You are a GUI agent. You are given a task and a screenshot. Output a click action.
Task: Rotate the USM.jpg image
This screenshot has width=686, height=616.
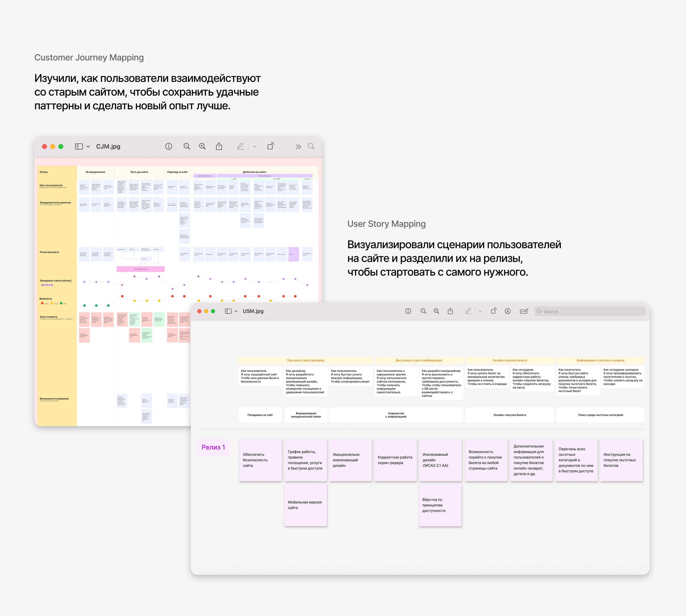point(494,311)
